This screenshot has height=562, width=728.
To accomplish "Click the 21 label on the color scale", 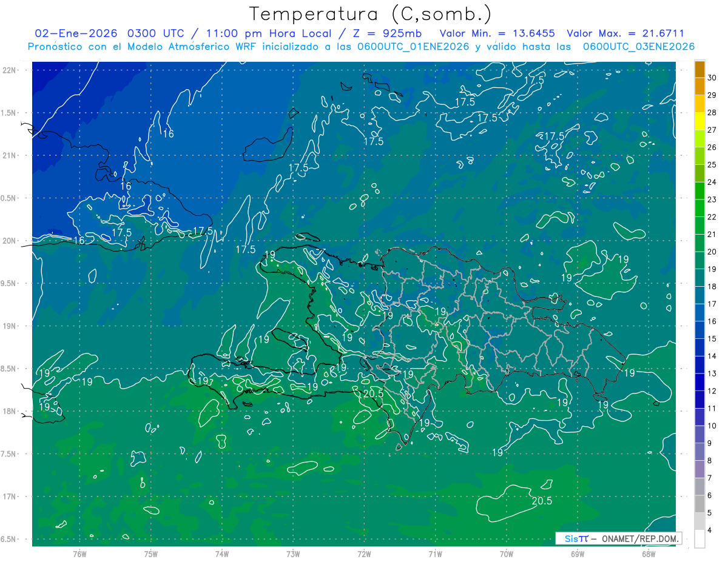I will pos(712,235).
